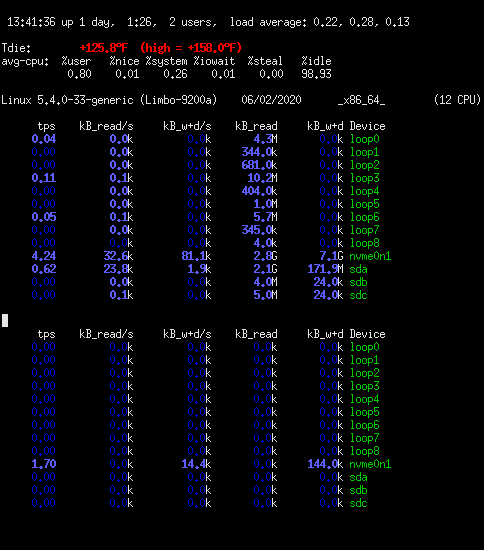Click the 4.24 tps value for nvme0n1
Image resolution: width=484 pixels, height=550 pixels.
point(44,256)
